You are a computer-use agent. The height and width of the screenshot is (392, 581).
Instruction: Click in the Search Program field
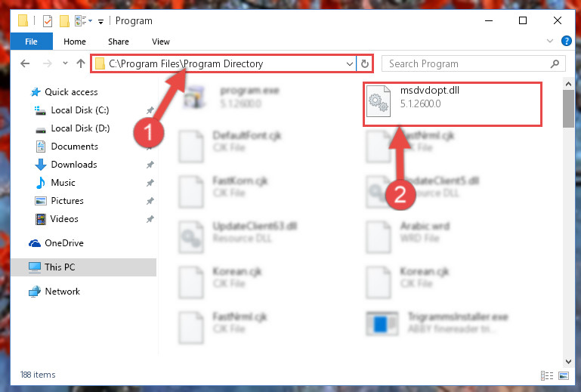click(x=468, y=63)
